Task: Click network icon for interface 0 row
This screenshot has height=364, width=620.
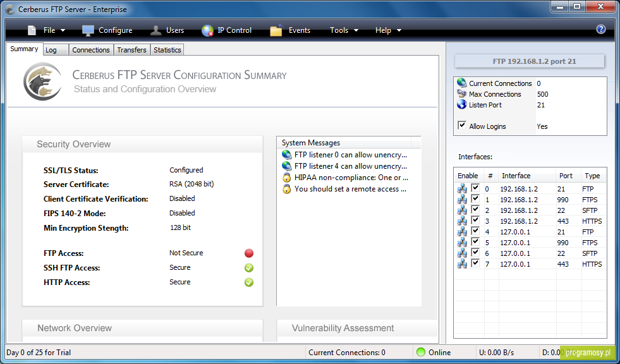Action: (x=462, y=189)
